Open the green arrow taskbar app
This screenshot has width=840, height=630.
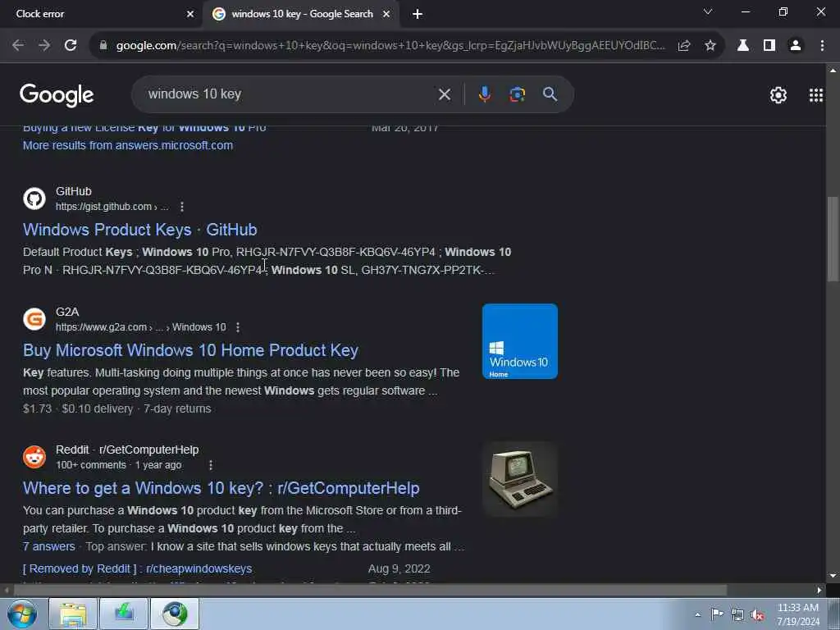[124, 614]
